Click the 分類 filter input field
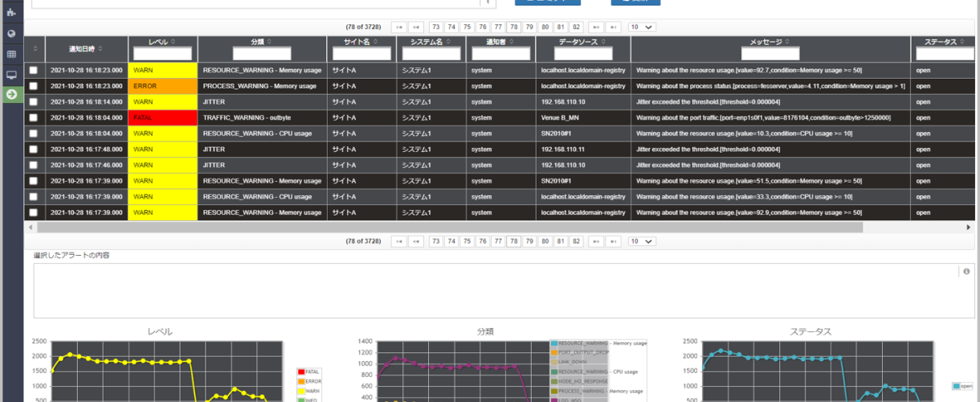980x402 pixels. [x=262, y=54]
